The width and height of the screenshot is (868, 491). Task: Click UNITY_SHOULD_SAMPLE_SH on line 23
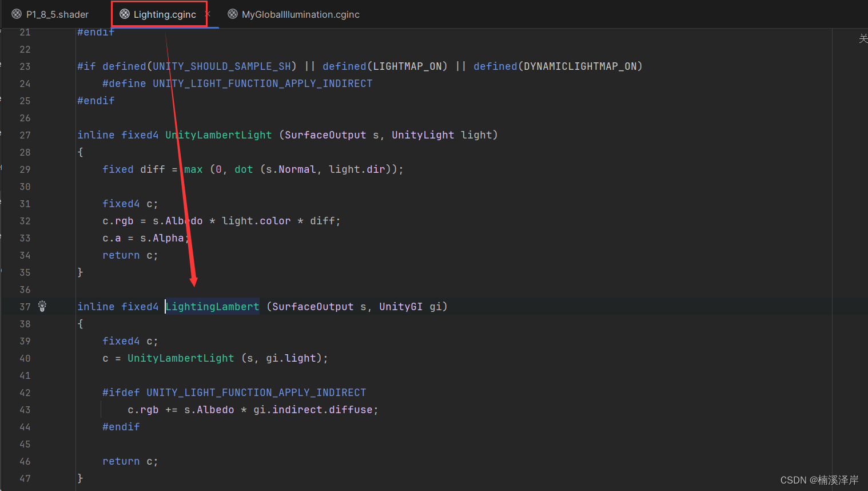click(x=222, y=66)
